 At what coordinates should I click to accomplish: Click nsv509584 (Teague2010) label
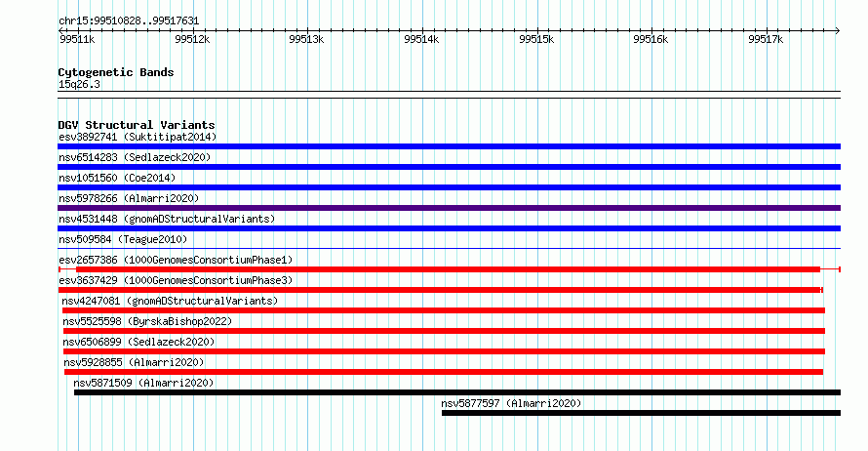pos(123,239)
